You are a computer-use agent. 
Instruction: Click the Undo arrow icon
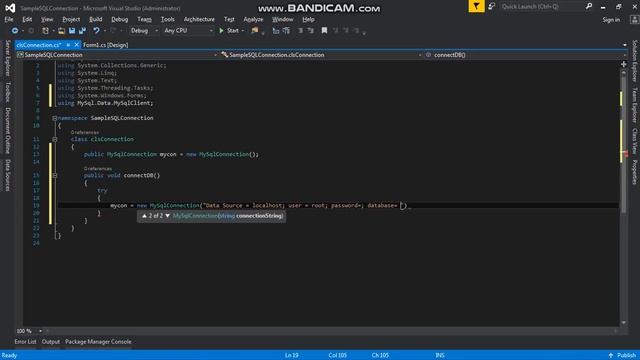96,31
